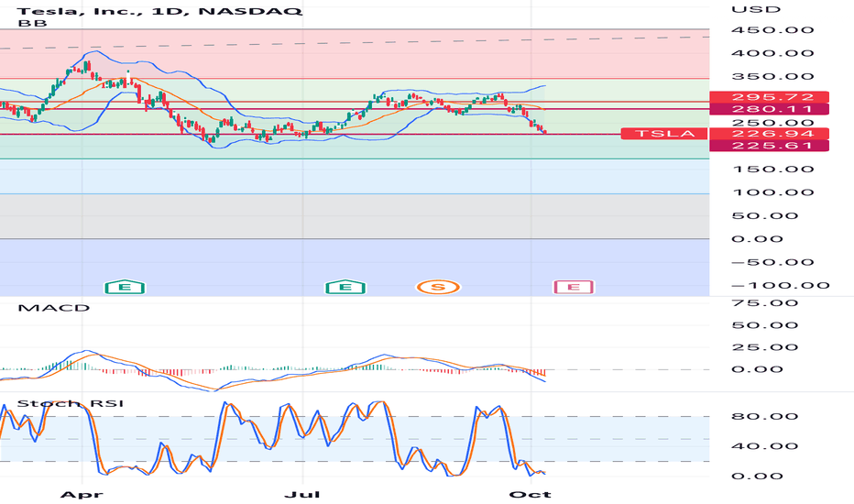Click the Oct date label on time axis
The image size is (854, 504).
pyautogui.click(x=530, y=495)
